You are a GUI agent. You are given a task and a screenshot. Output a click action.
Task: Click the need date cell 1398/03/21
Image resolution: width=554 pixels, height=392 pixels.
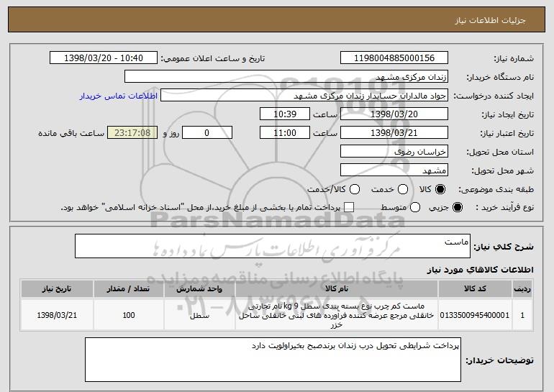pyautogui.click(x=57, y=315)
